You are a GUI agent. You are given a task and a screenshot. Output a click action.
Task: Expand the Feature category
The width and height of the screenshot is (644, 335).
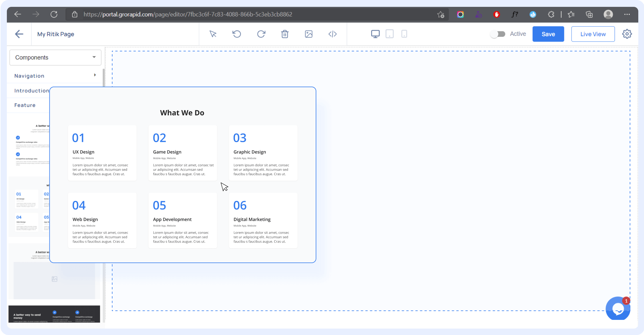25,105
